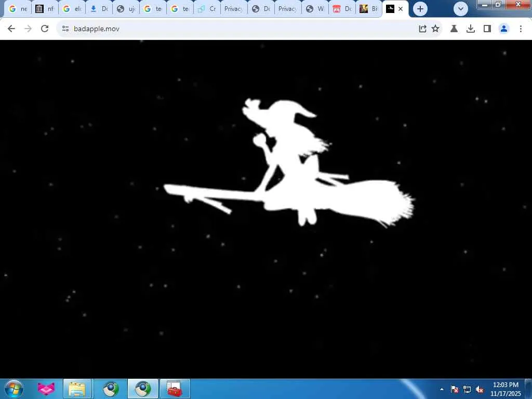Switch to the 'Cr' tab
The image size is (532, 399).
pyautogui.click(x=207, y=9)
